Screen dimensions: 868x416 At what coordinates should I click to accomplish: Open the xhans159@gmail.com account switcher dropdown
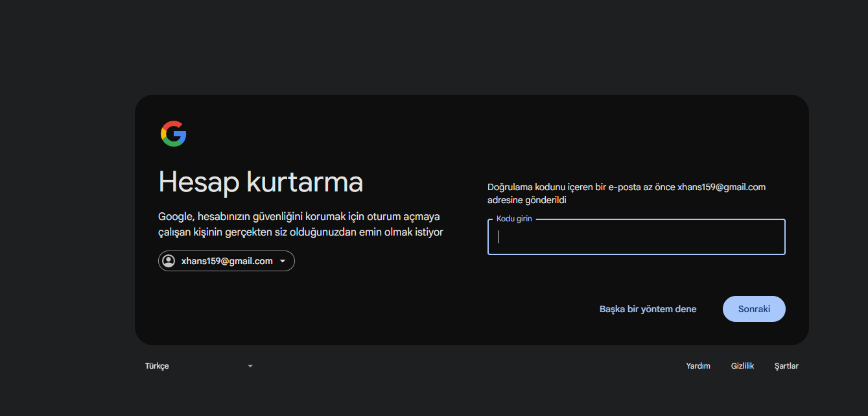[226, 261]
